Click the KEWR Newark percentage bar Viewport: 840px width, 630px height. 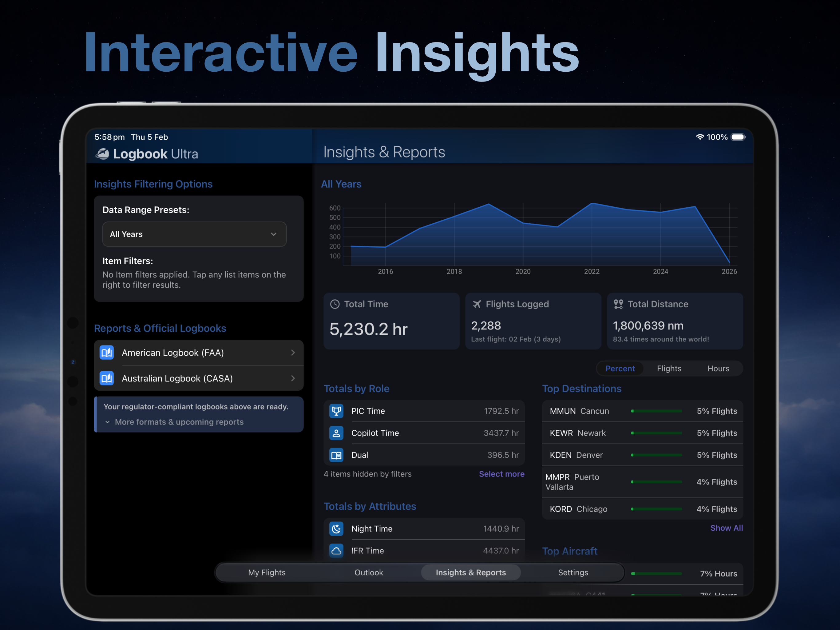pos(656,433)
